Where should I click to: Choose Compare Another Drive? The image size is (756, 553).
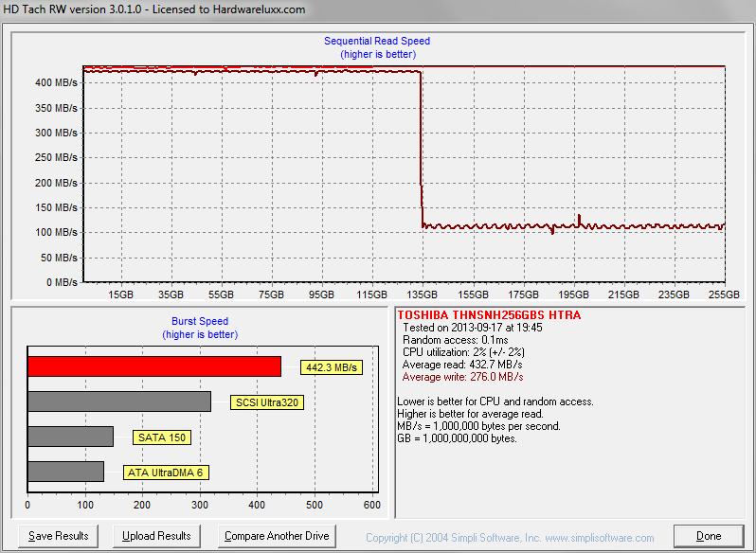coord(277,536)
